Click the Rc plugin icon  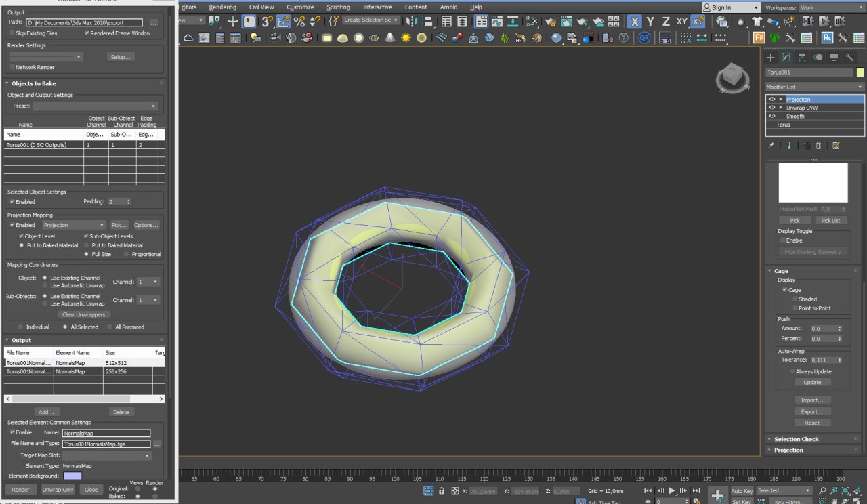[x=827, y=38]
